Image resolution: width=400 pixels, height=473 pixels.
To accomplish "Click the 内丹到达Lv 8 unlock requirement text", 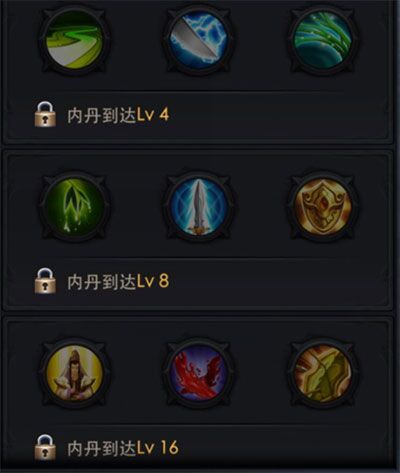I will 118,282.
